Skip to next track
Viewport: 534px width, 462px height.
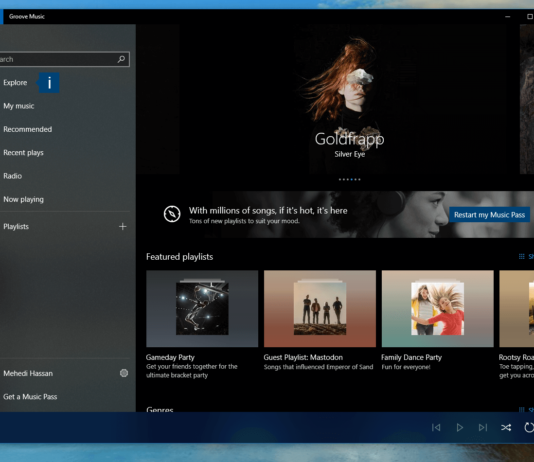[x=483, y=427]
